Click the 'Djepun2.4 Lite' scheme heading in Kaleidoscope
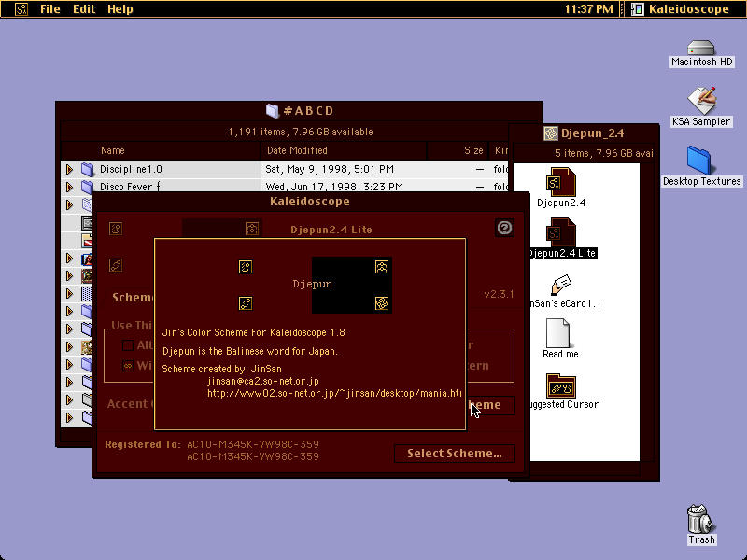The image size is (747, 560). pyautogui.click(x=331, y=230)
